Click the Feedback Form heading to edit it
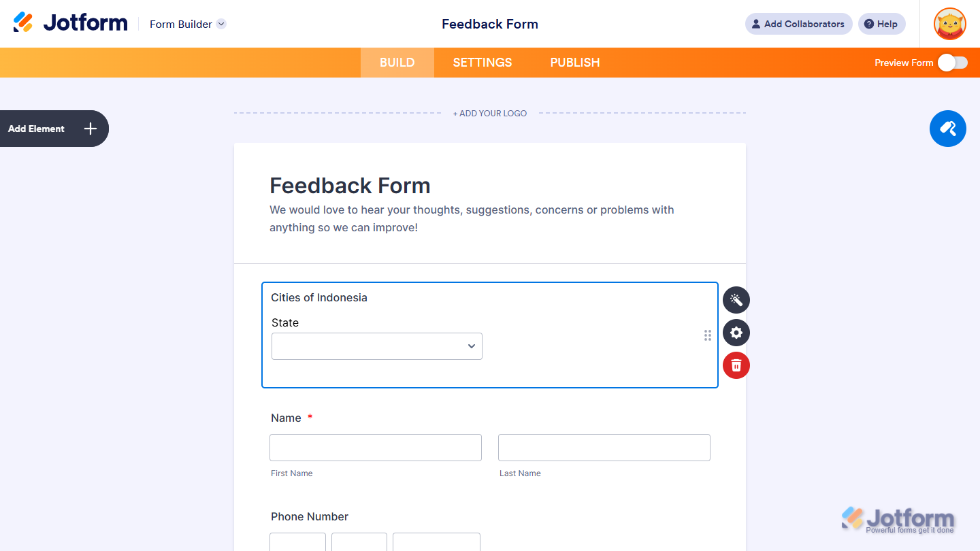Viewport: 980px width, 551px height. pyautogui.click(x=350, y=185)
